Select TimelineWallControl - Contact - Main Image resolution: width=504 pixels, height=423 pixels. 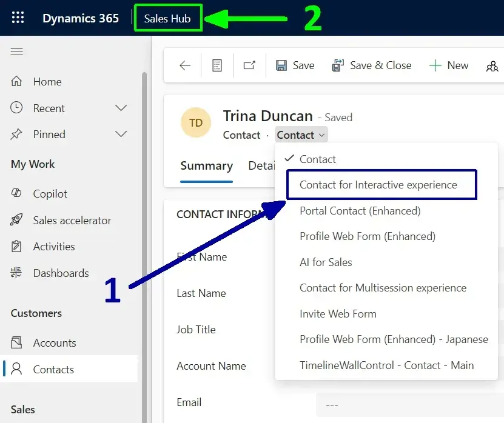click(387, 365)
